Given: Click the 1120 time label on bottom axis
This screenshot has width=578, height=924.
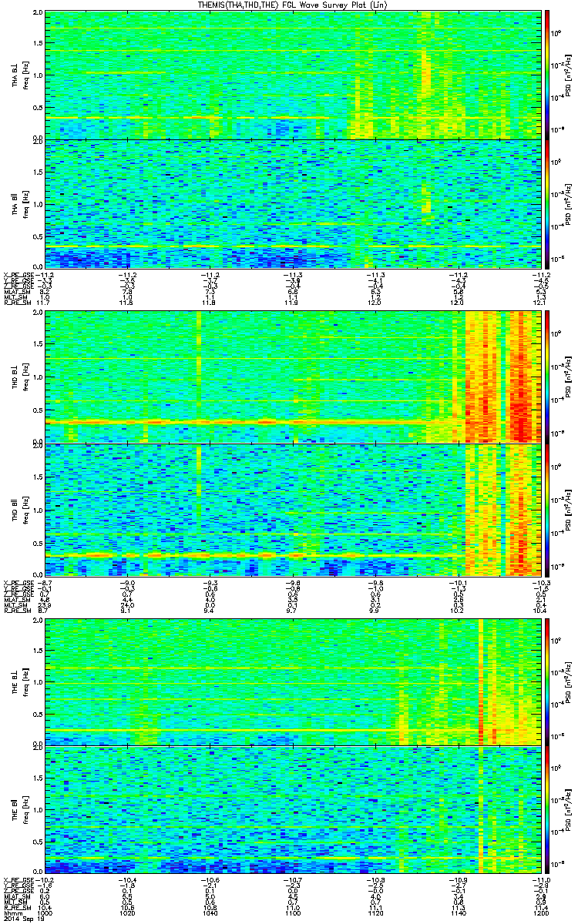Looking at the screenshot, I should click(375, 913).
